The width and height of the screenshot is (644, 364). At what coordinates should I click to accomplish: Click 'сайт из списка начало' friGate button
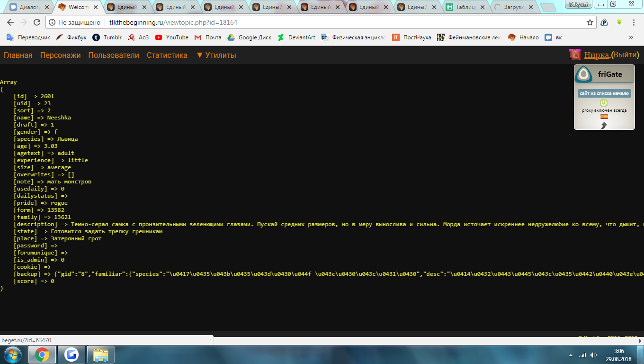point(604,93)
